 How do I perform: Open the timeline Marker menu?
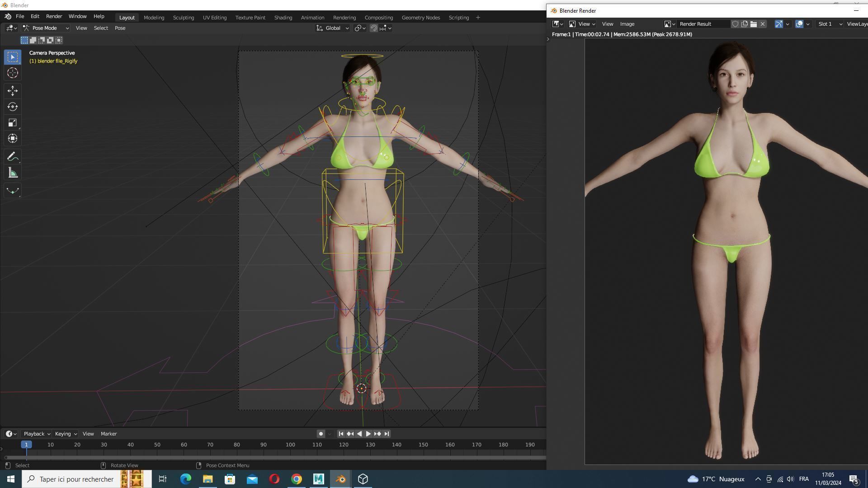[x=108, y=434]
